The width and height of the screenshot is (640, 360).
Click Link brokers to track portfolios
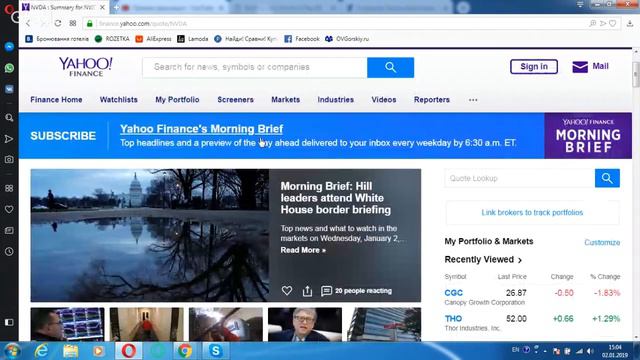532,213
